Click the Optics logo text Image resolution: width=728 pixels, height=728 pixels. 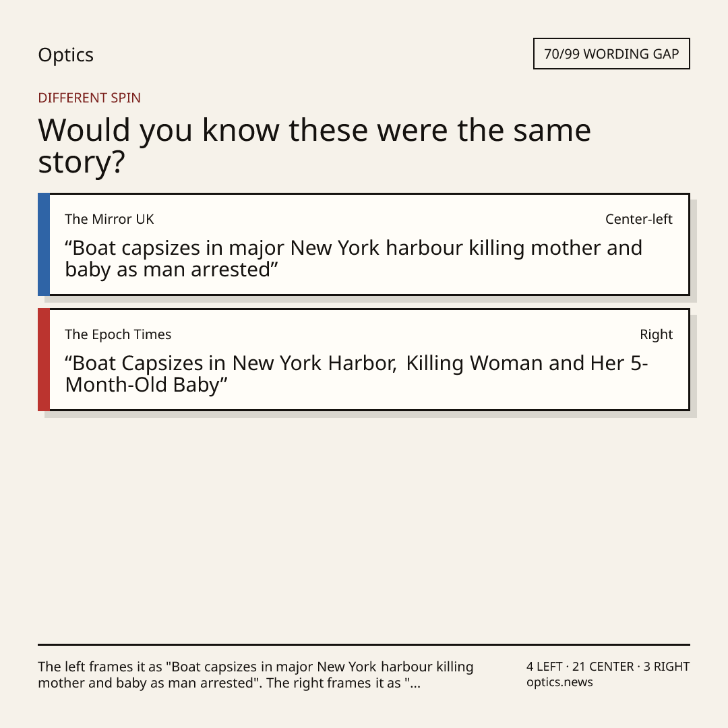pos(65,55)
